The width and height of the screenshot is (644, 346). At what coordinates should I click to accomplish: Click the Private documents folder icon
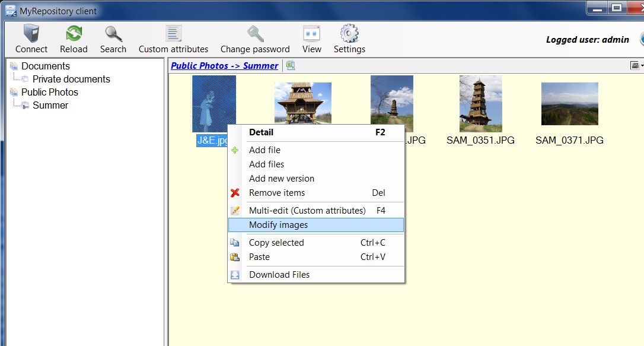[x=25, y=79]
